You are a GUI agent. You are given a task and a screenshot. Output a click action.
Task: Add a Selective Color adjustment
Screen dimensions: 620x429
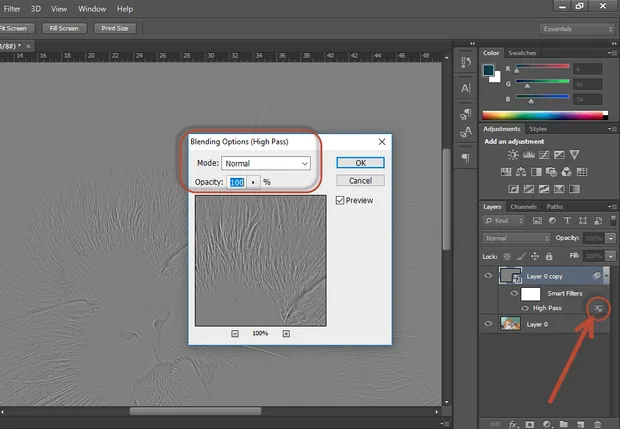[559, 189]
